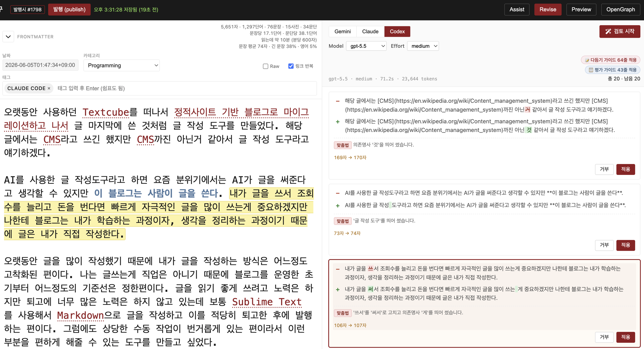Reject the '것' spacing suggestion
644x349 pixels.
pos(604,169)
